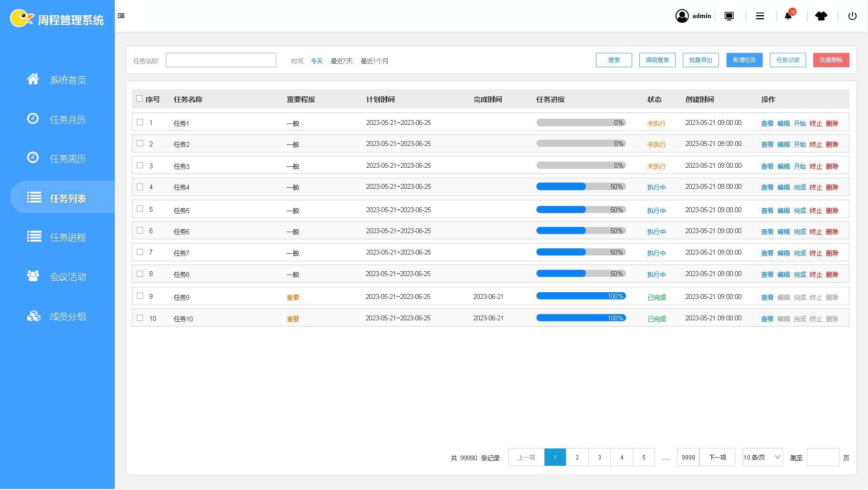868x490 pixels.
Task: Check the box for 任务9 row
Action: coord(140,296)
